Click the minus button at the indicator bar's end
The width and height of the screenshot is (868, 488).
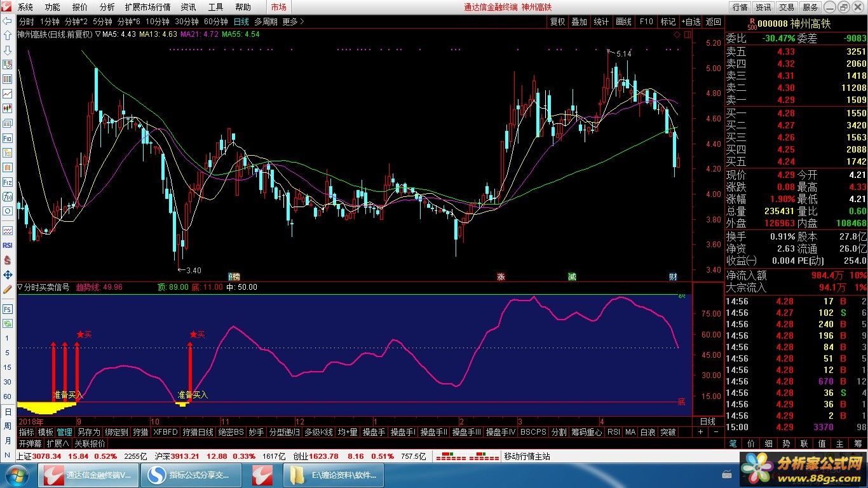tap(715, 432)
